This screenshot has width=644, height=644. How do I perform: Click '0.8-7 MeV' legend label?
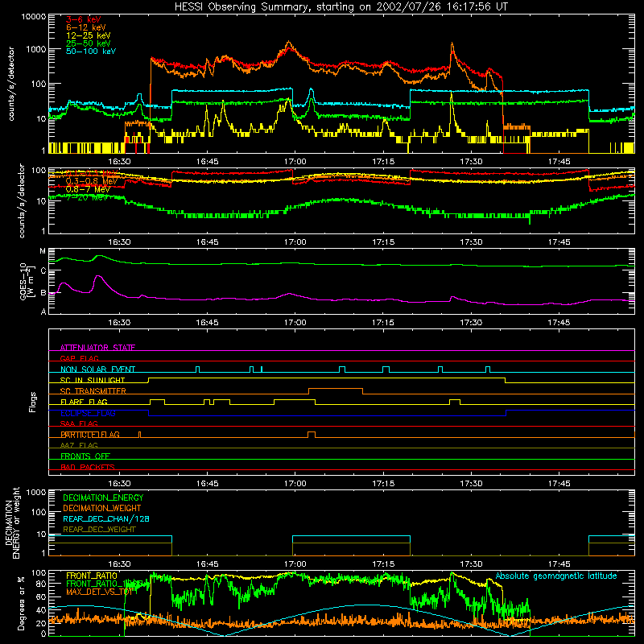coord(88,189)
